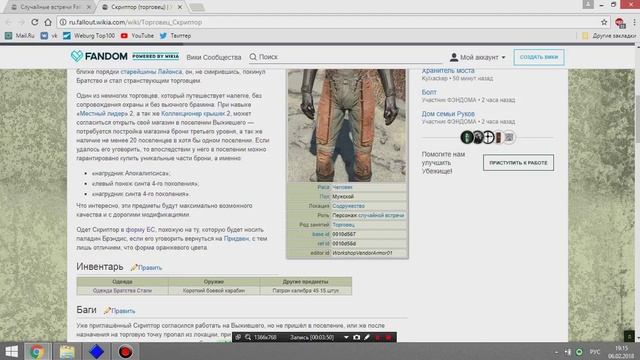Open the форму БС link
The height and width of the screenshot is (360, 640).
(x=140, y=229)
